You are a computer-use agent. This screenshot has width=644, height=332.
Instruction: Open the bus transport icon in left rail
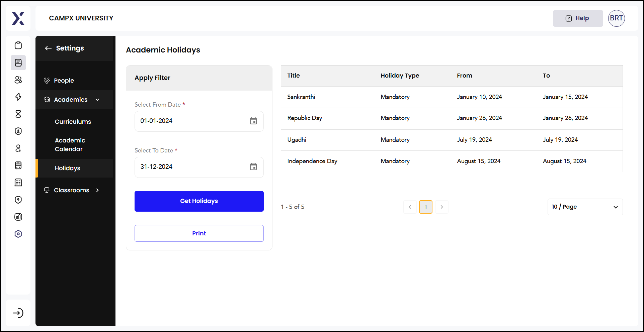point(18,165)
